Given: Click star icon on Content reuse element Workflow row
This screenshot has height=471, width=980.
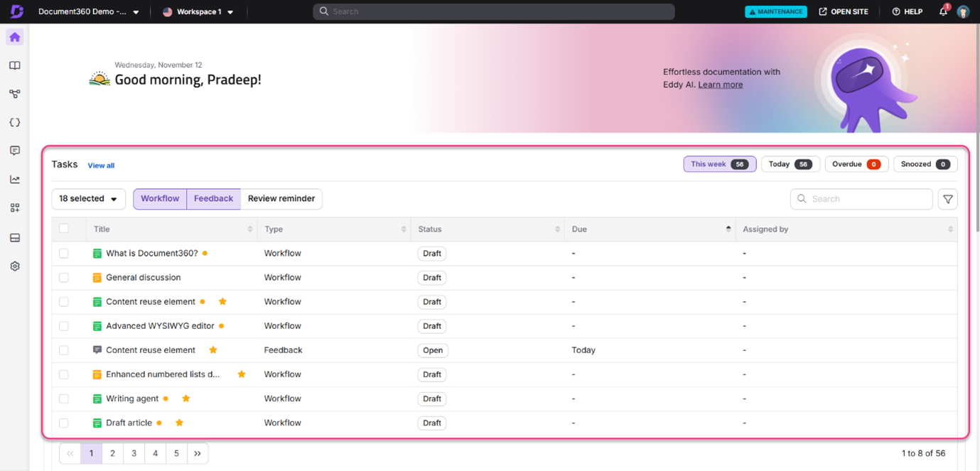Looking at the screenshot, I should (x=222, y=301).
